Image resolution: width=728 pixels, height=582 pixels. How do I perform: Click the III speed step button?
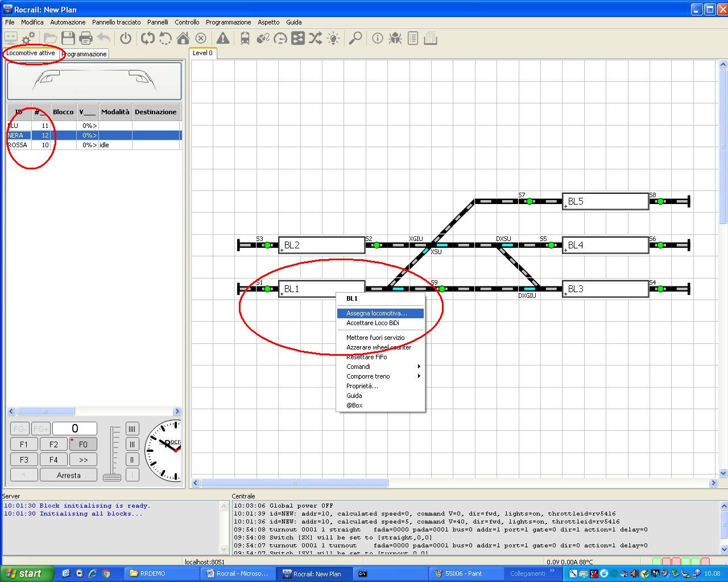pyautogui.click(x=132, y=444)
